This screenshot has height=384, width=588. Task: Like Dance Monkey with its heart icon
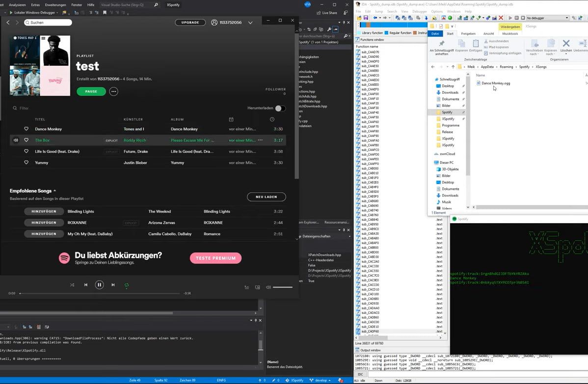click(26, 129)
